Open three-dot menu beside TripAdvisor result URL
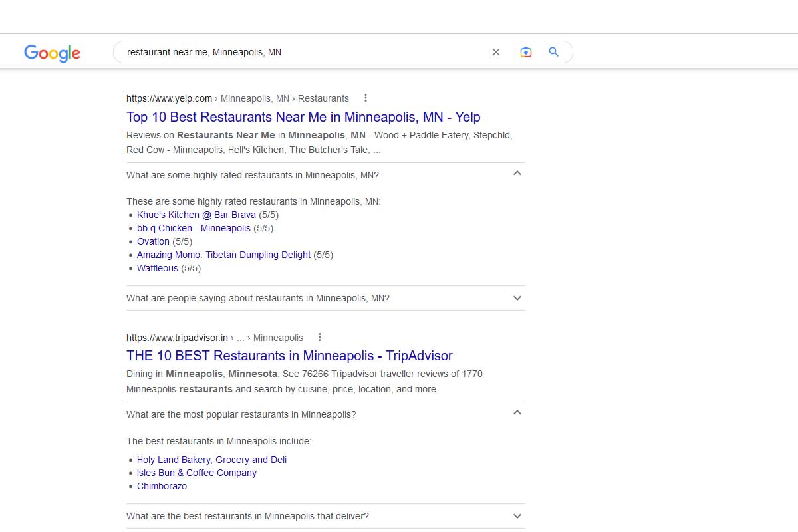 320,337
